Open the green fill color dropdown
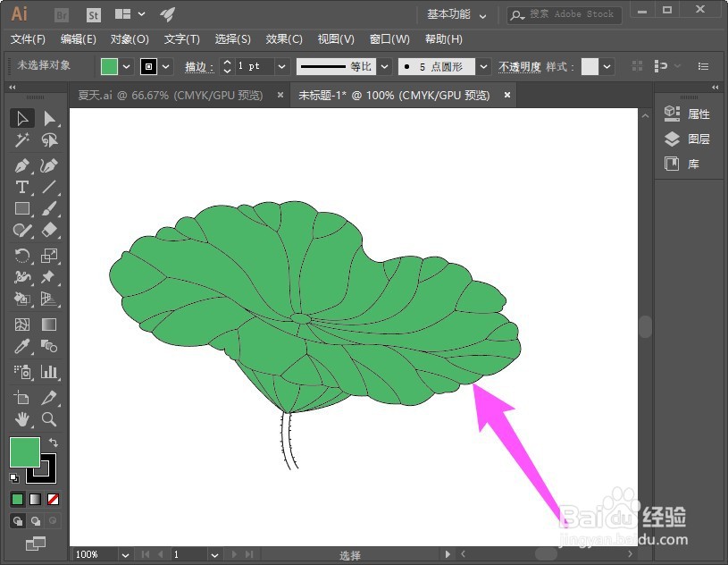This screenshot has width=728, height=565. coord(126,66)
